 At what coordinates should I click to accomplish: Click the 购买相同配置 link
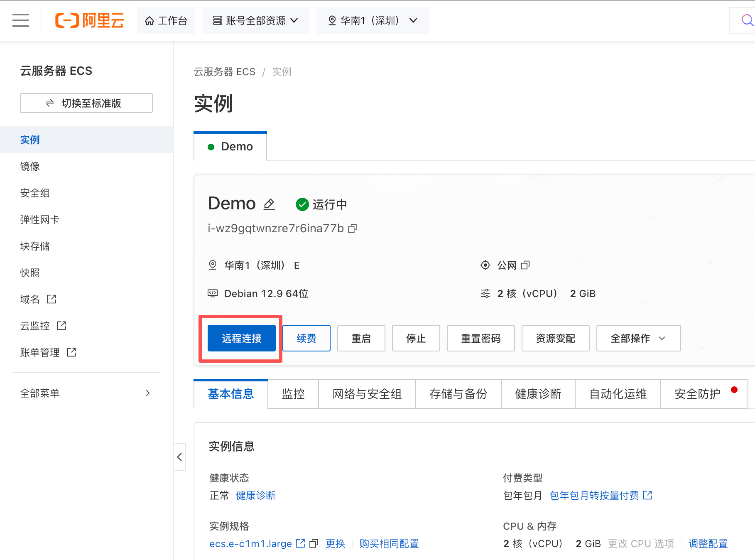tap(389, 543)
